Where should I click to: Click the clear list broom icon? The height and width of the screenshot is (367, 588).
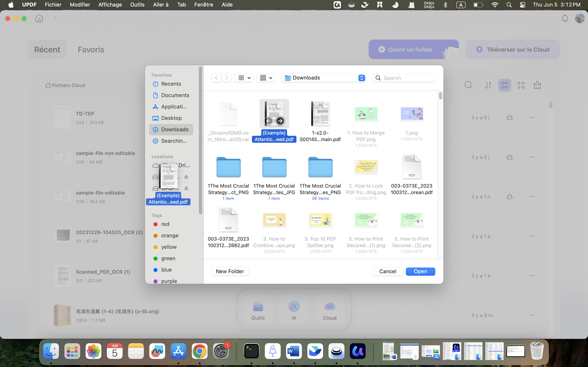tap(537, 85)
